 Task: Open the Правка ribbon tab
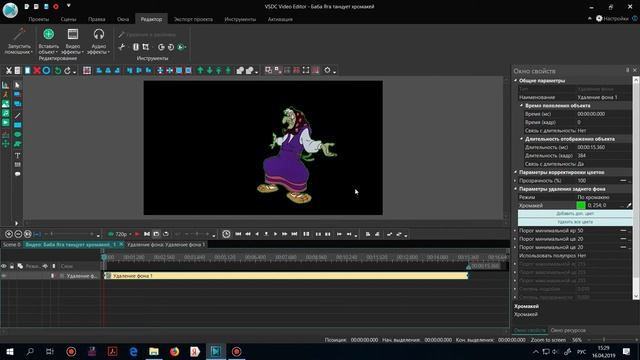(96, 19)
